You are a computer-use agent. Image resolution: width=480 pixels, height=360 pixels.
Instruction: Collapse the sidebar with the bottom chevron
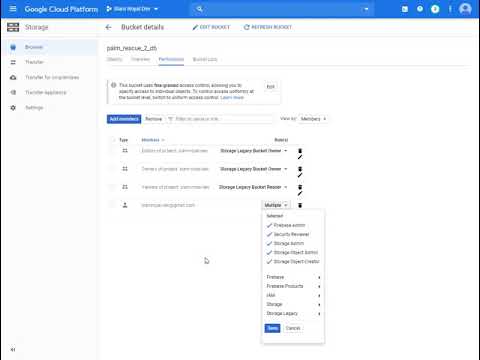click(x=13, y=350)
